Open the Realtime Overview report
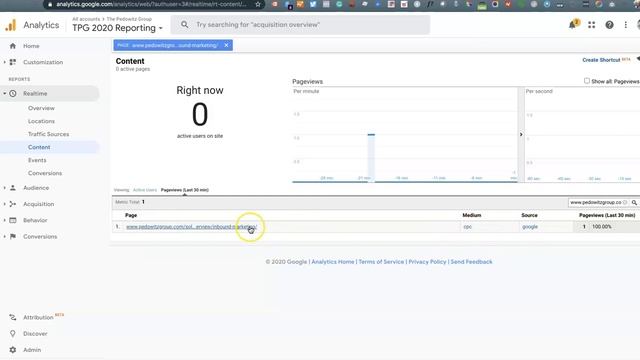This screenshot has width=640, height=360. (x=41, y=108)
